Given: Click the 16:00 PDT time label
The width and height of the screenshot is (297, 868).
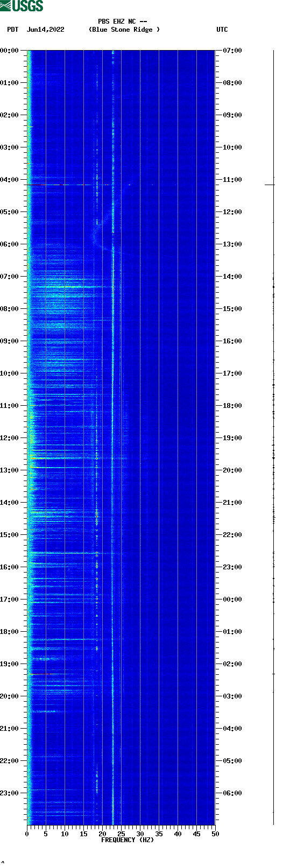Looking at the screenshot, I should click(10, 567).
